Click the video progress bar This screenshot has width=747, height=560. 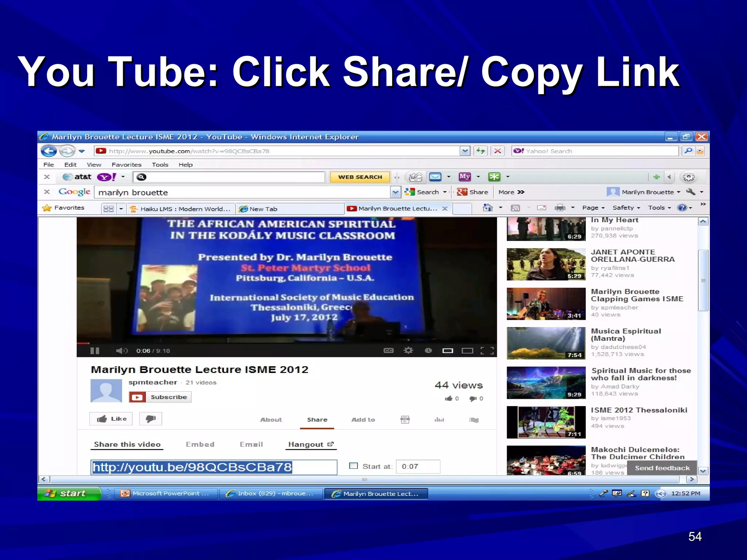point(287,343)
